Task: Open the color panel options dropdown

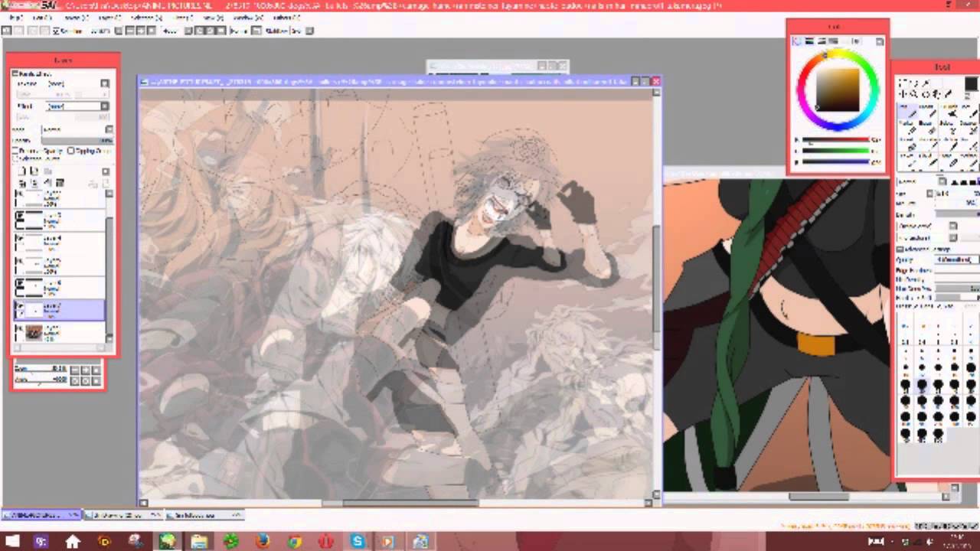Action: pyautogui.click(x=880, y=41)
